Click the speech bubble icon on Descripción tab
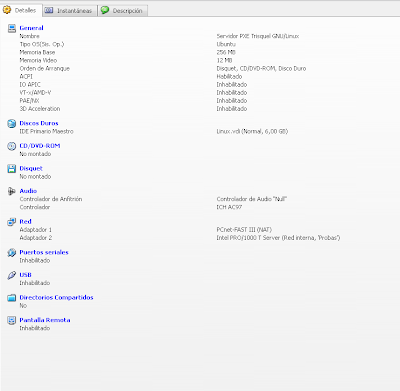Image resolution: width=400 pixels, height=391 pixels. click(105, 10)
